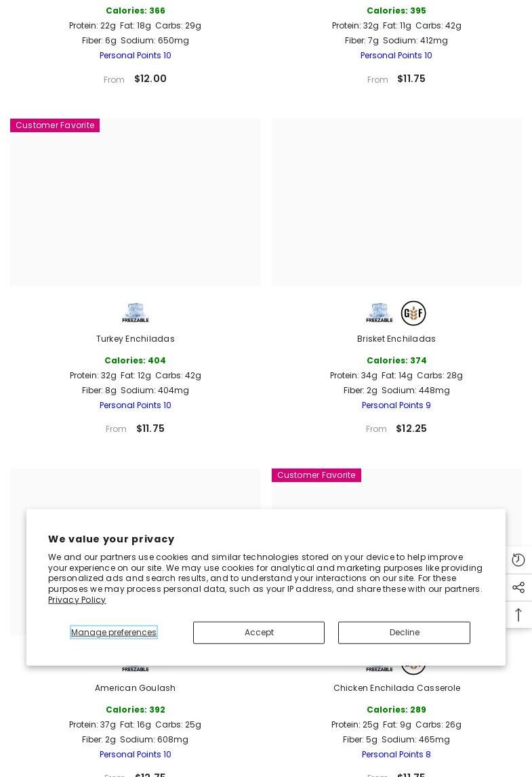Accept the cookie privacy consent
The width and height of the screenshot is (532, 777).
click(259, 633)
